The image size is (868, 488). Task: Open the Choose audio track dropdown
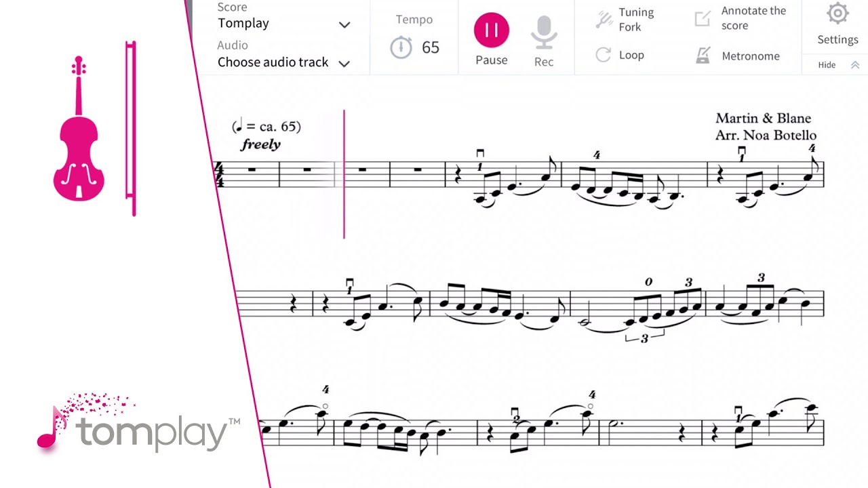(x=283, y=62)
